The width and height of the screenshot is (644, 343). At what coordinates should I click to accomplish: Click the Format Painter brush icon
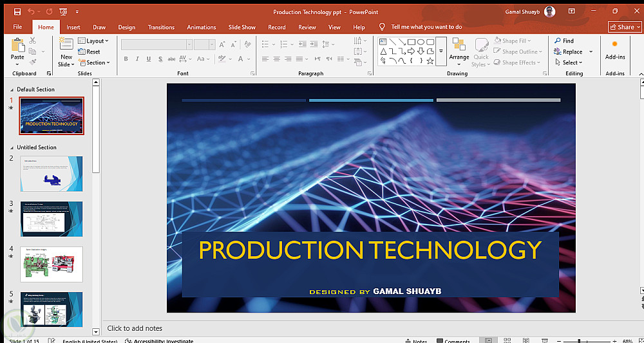click(33, 62)
